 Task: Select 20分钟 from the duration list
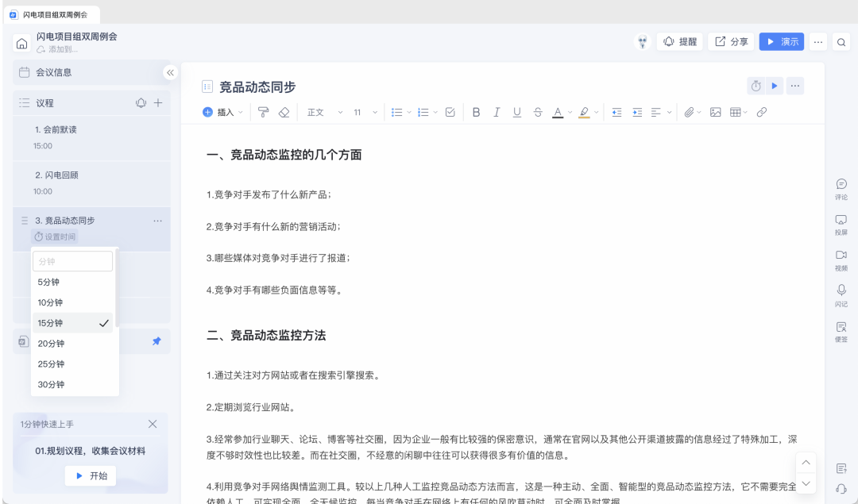point(51,344)
